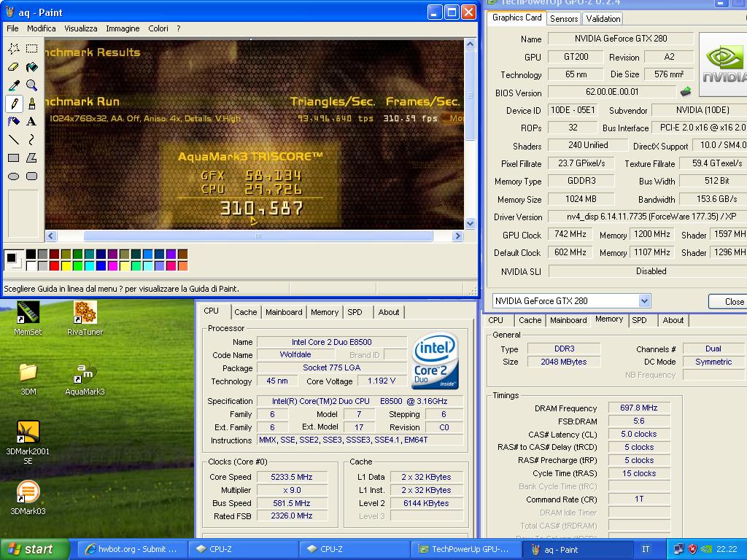Choose the Ellipse shape tool in Paint
Viewport: 747px width, 560px height.
pos(14,176)
